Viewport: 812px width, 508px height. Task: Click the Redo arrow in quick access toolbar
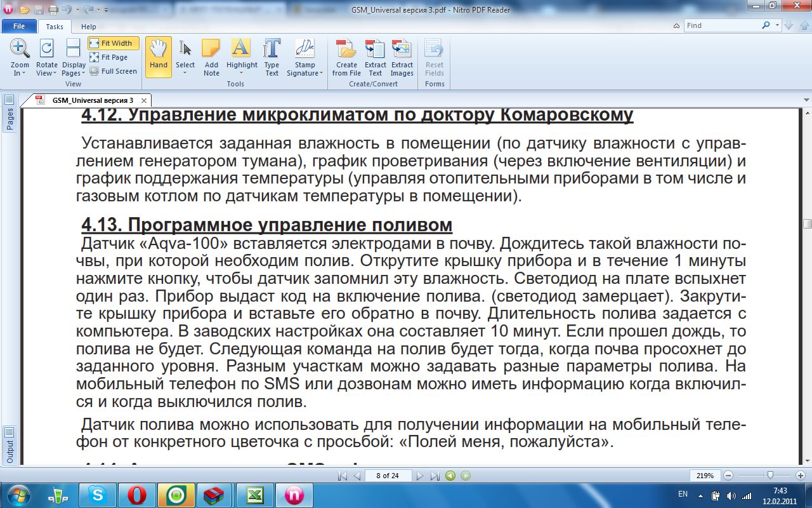87,10
